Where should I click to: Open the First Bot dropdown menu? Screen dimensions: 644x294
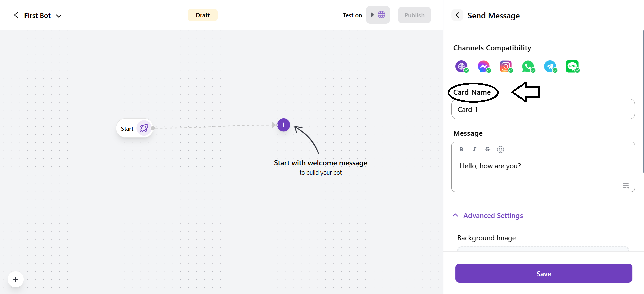point(59,16)
